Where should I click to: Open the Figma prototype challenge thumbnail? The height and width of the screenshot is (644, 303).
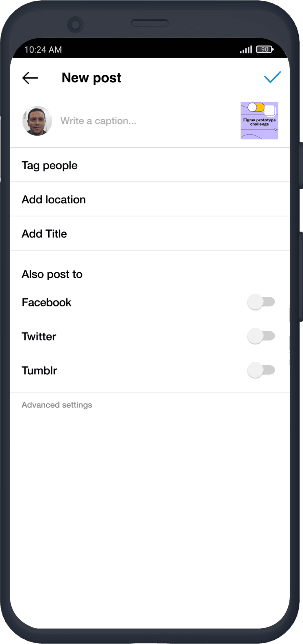(x=259, y=121)
